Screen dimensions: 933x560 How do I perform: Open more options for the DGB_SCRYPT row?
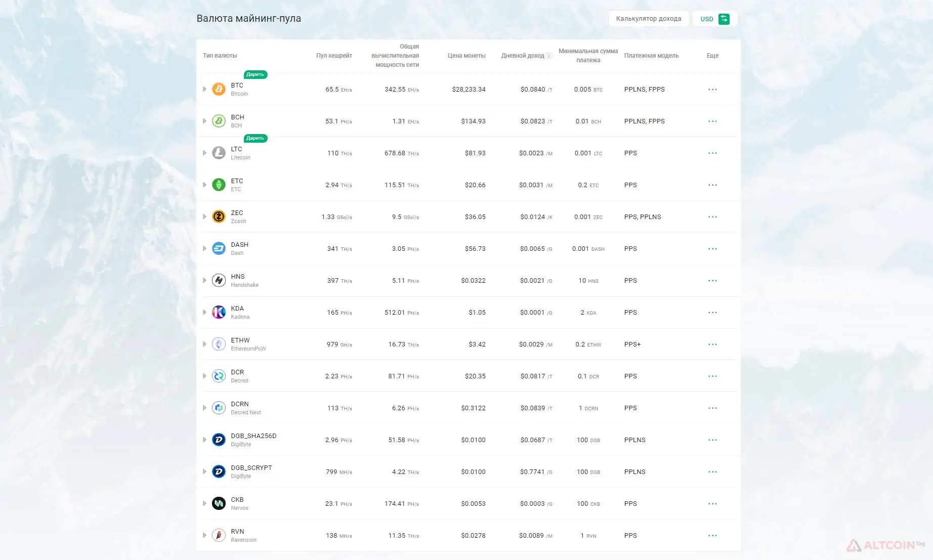[x=712, y=472]
